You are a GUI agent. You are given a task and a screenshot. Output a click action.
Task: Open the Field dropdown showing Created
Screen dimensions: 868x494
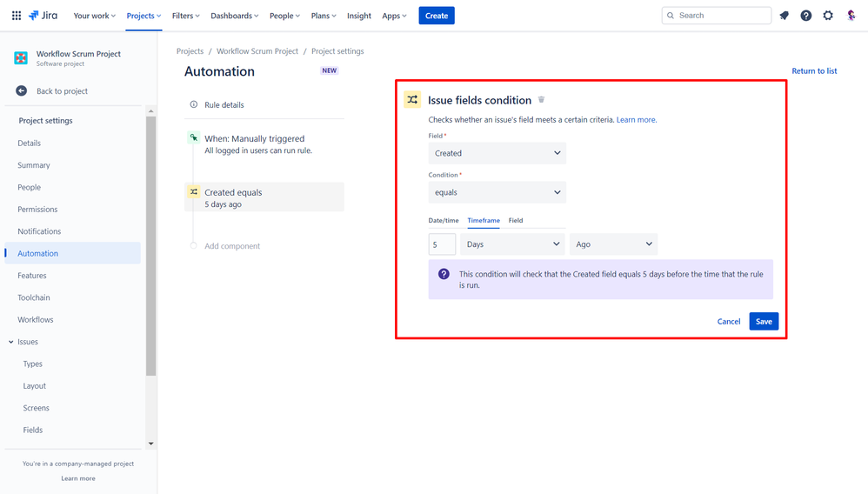497,153
